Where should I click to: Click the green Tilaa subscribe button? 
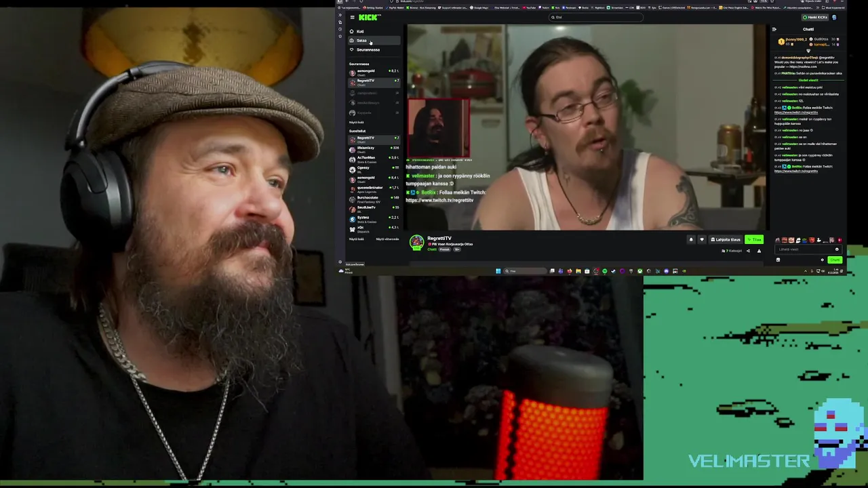pos(754,239)
